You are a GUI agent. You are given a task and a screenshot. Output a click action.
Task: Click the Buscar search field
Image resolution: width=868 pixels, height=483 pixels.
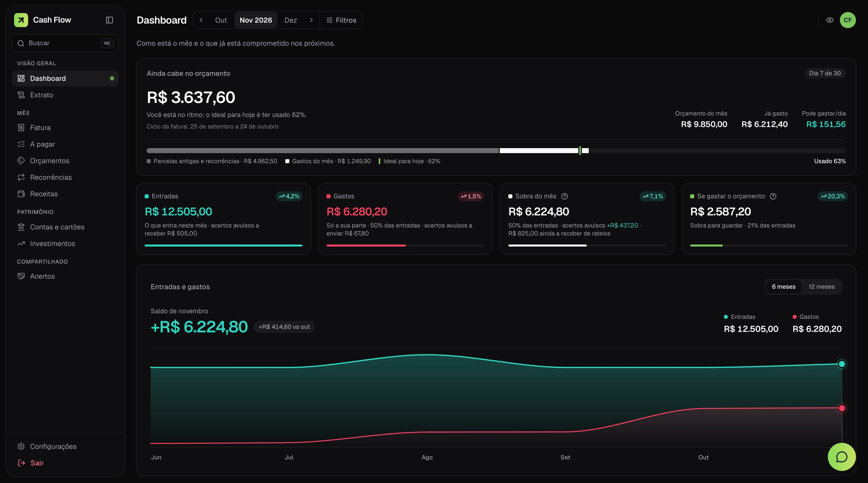click(x=65, y=43)
